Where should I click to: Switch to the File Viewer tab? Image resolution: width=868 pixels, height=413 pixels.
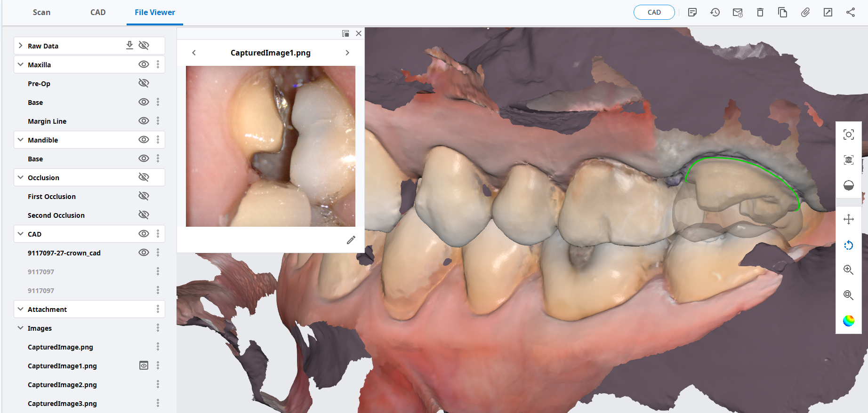[x=155, y=12]
